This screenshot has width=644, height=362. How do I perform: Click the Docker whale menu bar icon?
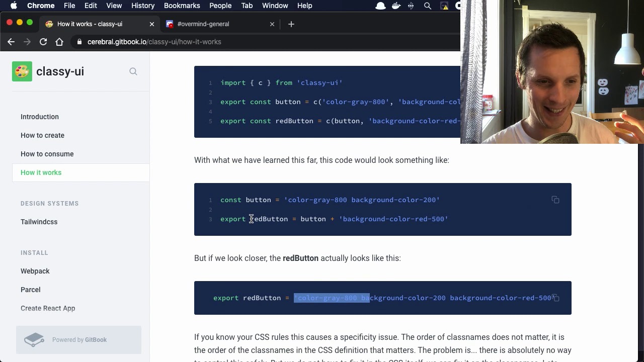[396, 6]
